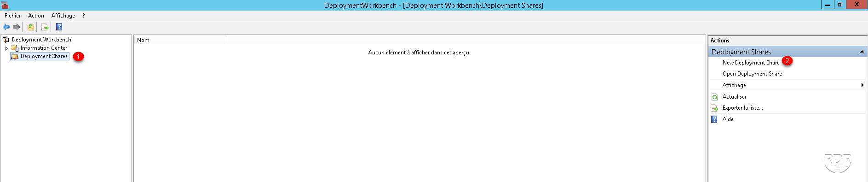This screenshot has width=868, height=182.
Task: Click the Export list toolbar icon
Action: tap(45, 27)
